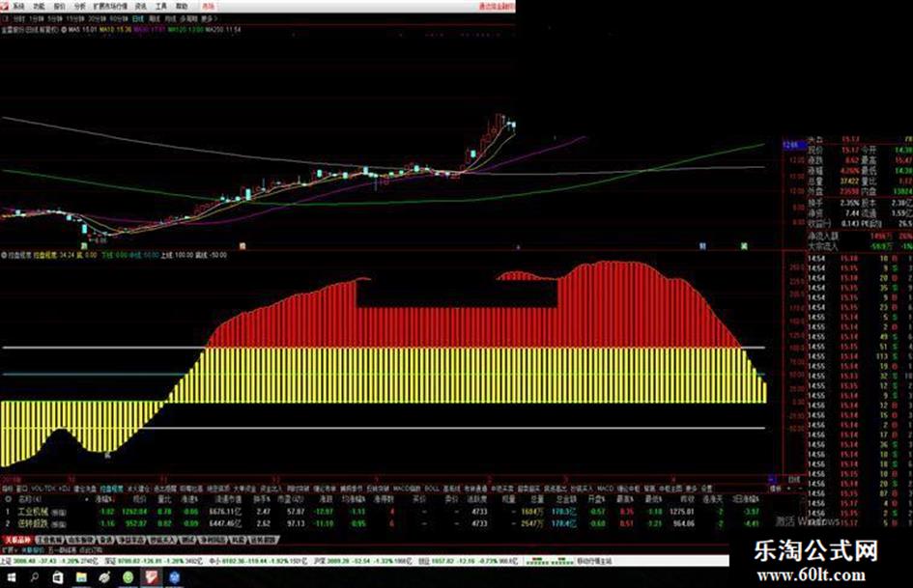
Task: Click the 6676.11亿 market cap cell
Action: (x=225, y=512)
